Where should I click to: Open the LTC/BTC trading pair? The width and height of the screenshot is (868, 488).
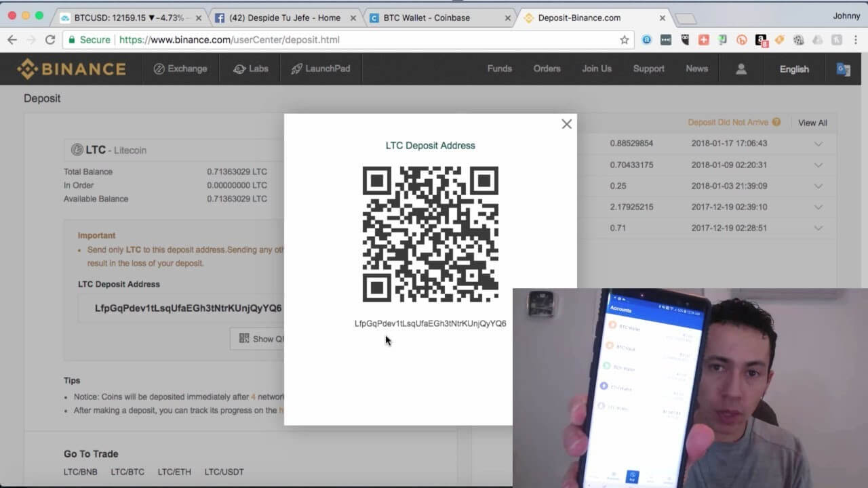click(x=127, y=472)
